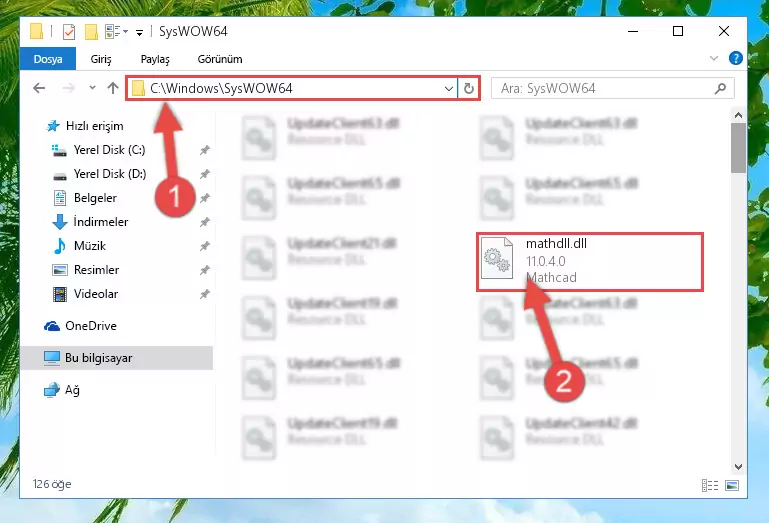
Task: Open İndirmeler folder in sidebar
Action: [x=101, y=222]
